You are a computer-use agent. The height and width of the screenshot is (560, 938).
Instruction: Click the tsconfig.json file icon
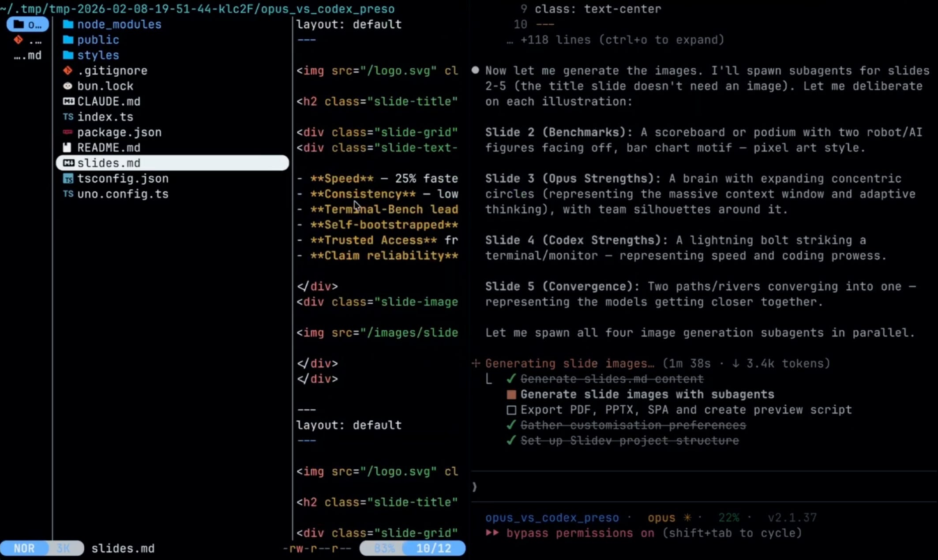(x=68, y=179)
